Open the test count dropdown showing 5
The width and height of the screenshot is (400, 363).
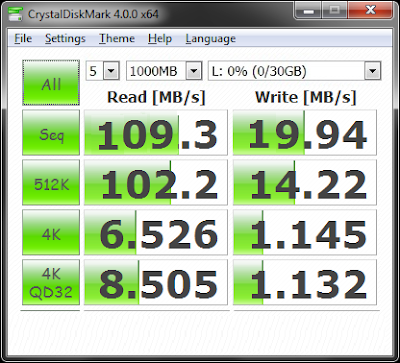click(102, 71)
